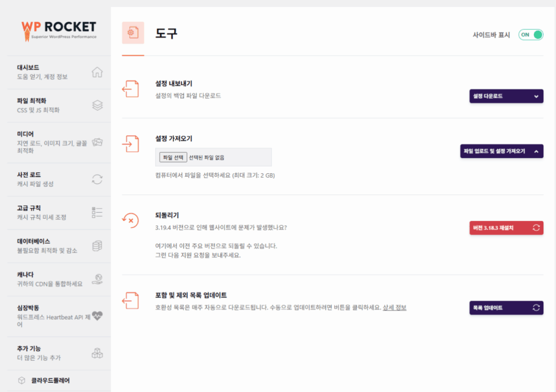Image resolution: width=556 pixels, height=392 pixels.
Task: Click the 추가 기능 cubes icon
Action: 97,353
